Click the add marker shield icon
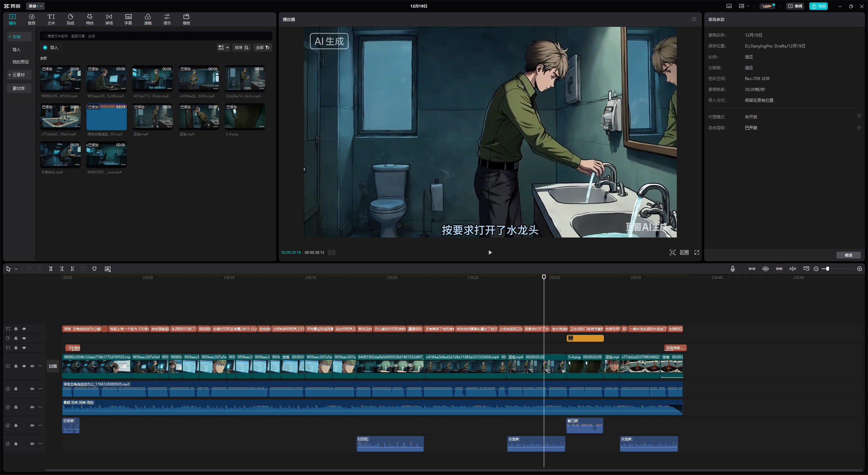Viewport: 868px width, 475px height. coord(94,269)
